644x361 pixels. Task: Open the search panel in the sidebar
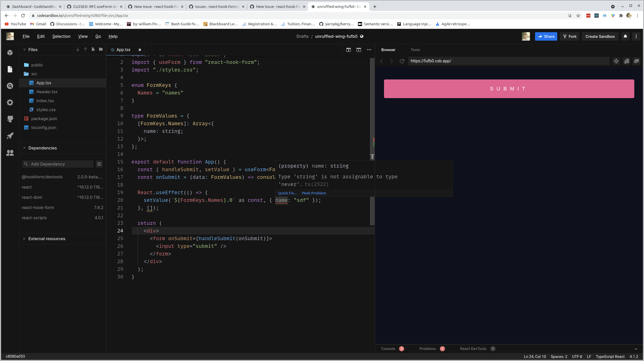10,86
